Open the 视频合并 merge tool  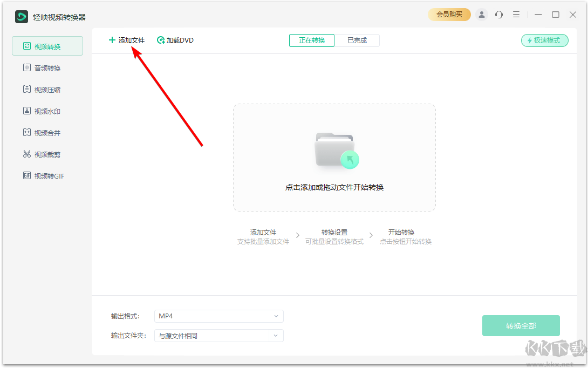click(x=47, y=132)
